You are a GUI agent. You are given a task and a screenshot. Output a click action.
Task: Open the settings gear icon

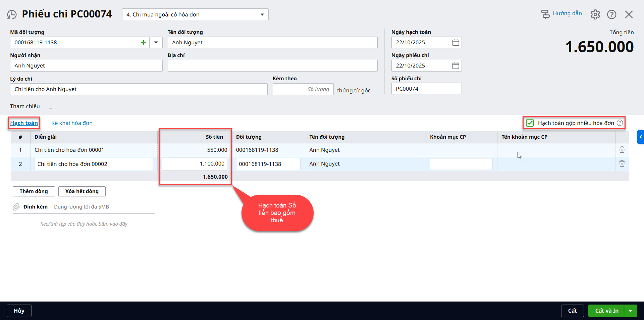pyautogui.click(x=595, y=14)
